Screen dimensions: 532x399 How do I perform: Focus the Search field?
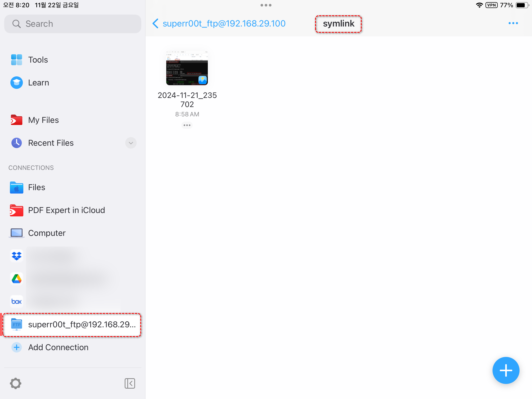[x=73, y=24]
